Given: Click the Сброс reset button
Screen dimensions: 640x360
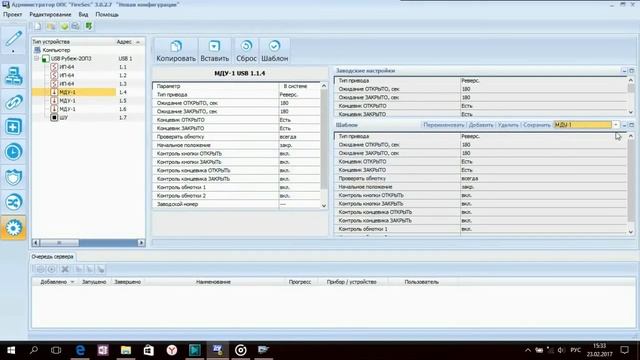Looking at the screenshot, I should [x=246, y=51].
